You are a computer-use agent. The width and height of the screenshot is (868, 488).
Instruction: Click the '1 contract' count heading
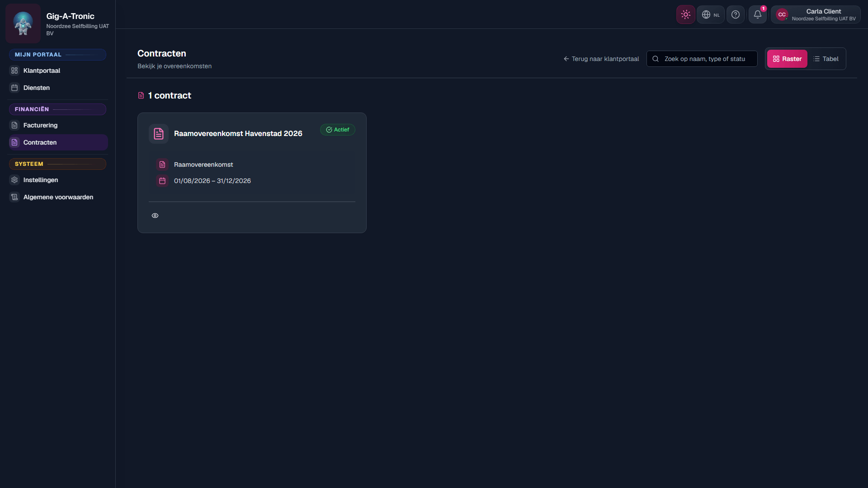(170, 95)
